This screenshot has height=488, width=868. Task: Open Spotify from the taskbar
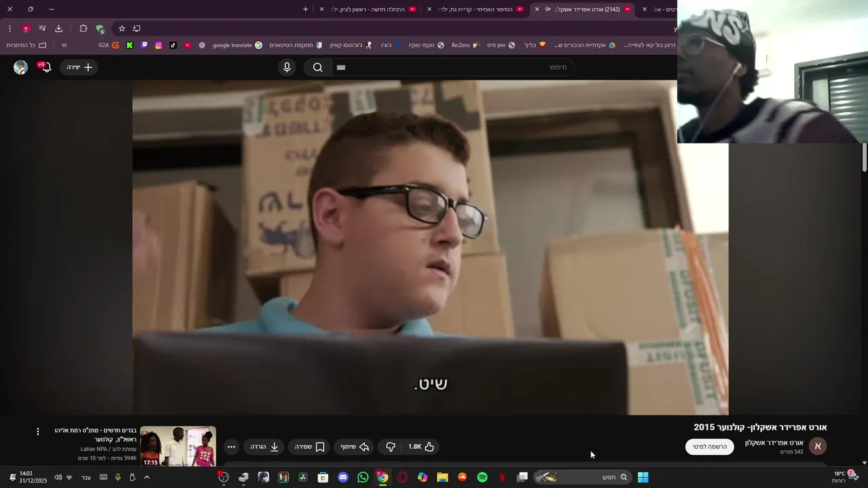[x=482, y=477]
